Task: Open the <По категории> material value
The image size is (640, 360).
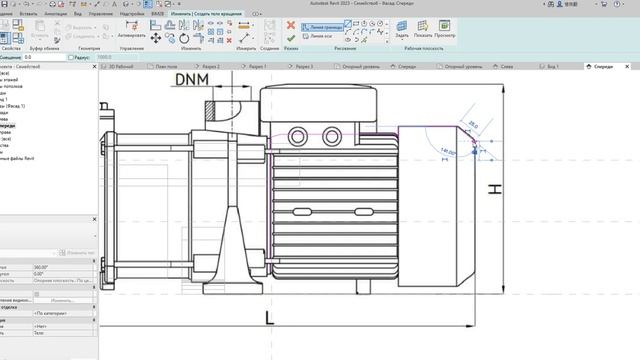Action: 63,313
